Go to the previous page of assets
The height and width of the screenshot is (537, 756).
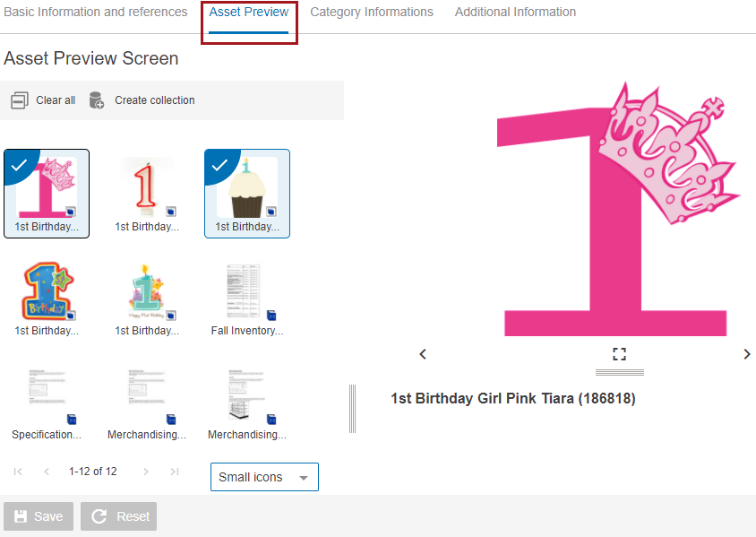(47, 472)
